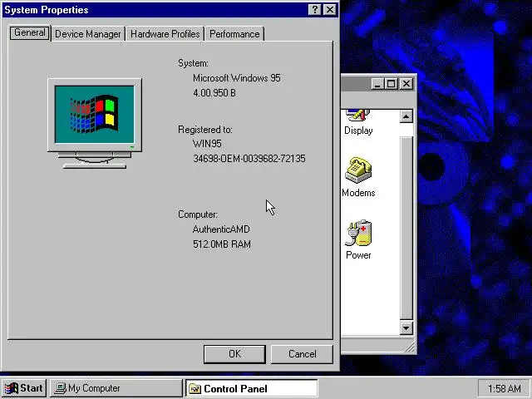Screen dimensions: 532x399
Task: Open the Hardware Profiles tab
Action: click(165, 34)
